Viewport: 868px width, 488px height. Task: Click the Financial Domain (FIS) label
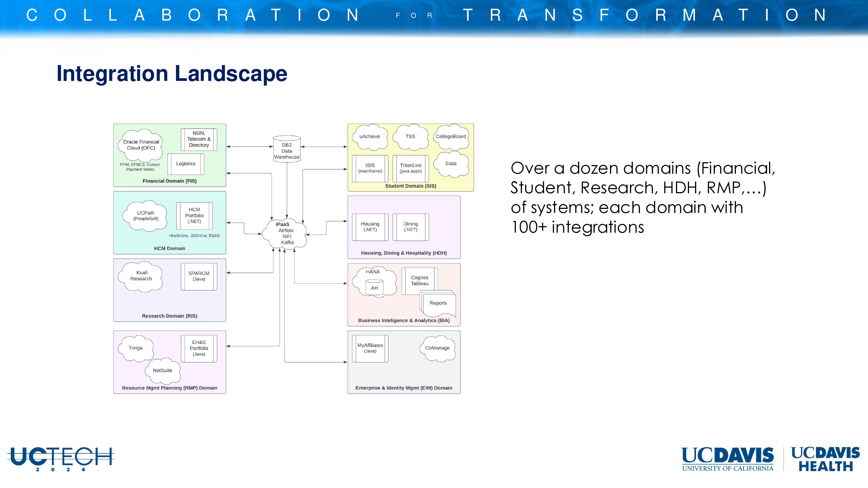pyautogui.click(x=169, y=181)
